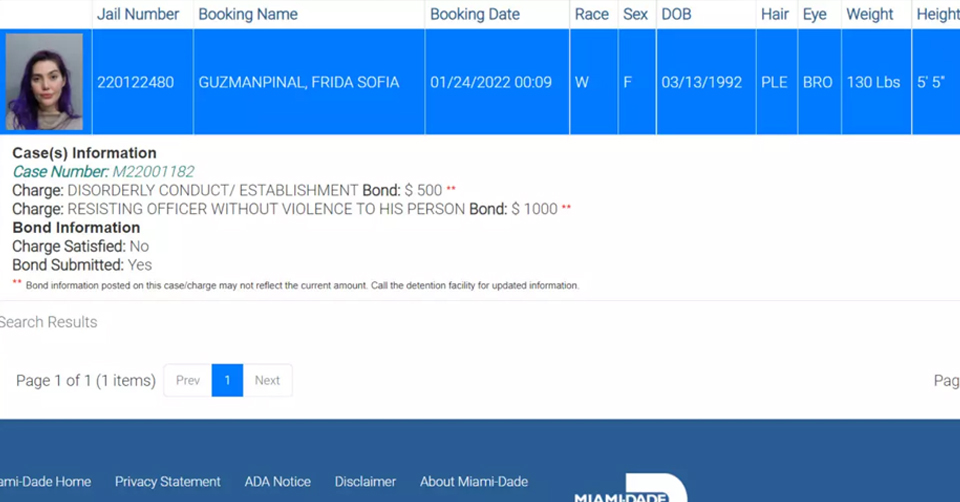
Task: Open case number M22001182 link
Action: point(153,172)
